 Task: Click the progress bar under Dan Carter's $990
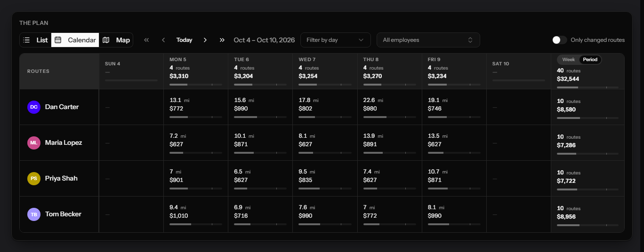[260, 117]
